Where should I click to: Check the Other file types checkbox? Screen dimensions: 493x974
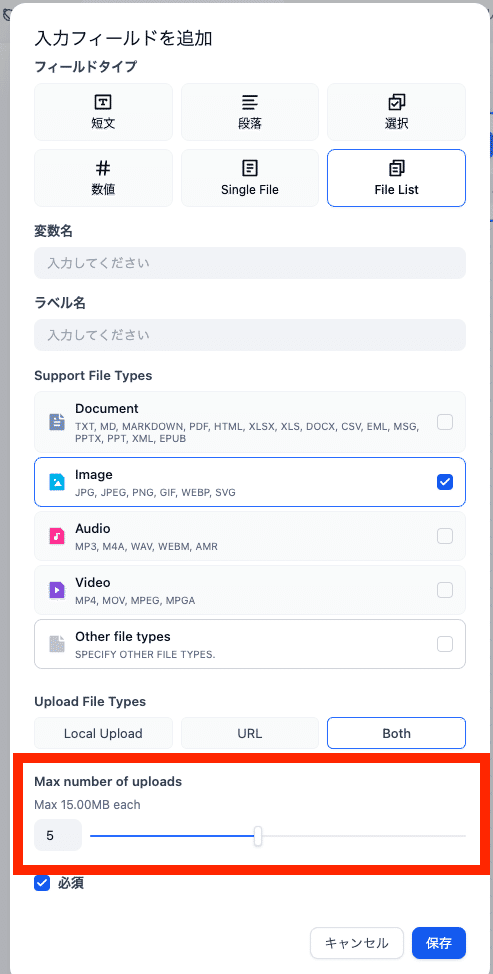click(445, 644)
